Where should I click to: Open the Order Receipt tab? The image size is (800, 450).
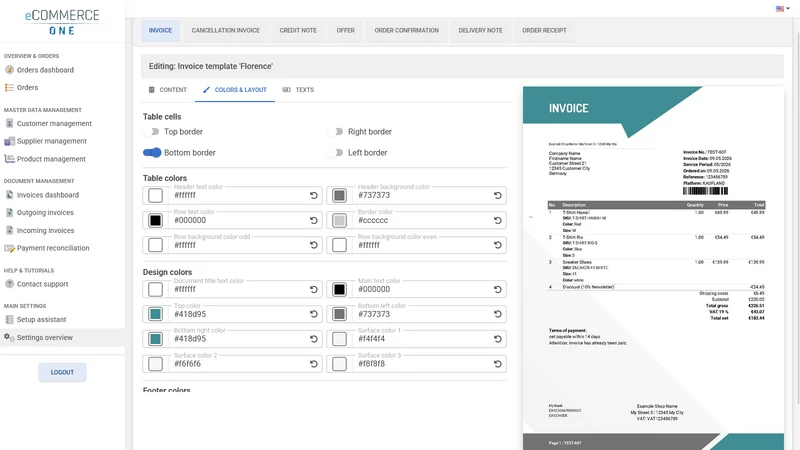pos(544,31)
